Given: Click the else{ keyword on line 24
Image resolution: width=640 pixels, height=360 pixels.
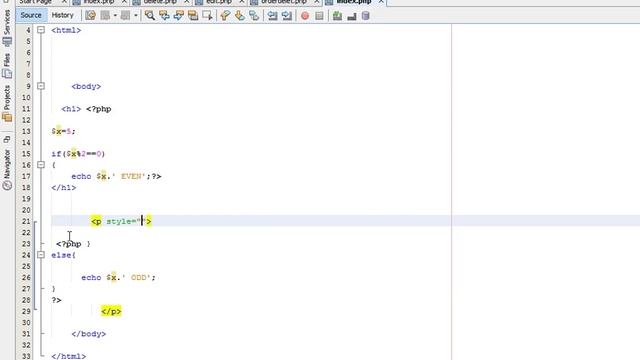Looking at the screenshot, I should pyautogui.click(x=64, y=255).
